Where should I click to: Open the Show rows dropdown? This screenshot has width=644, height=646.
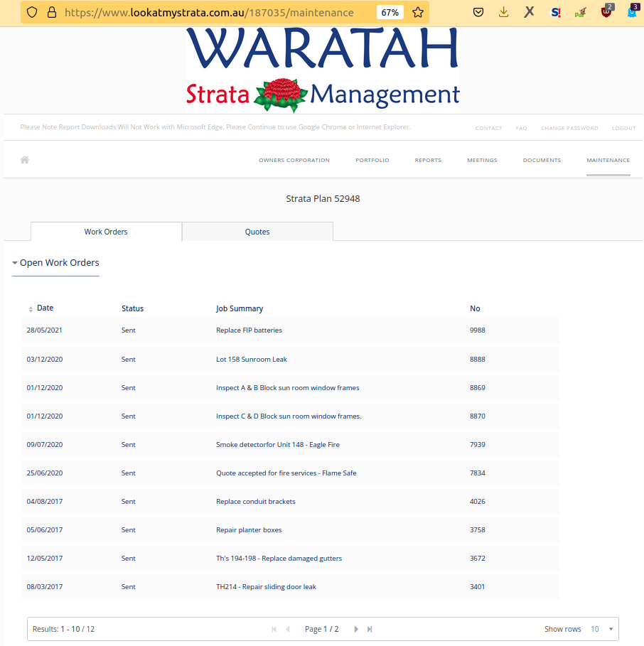[x=601, y=629]
